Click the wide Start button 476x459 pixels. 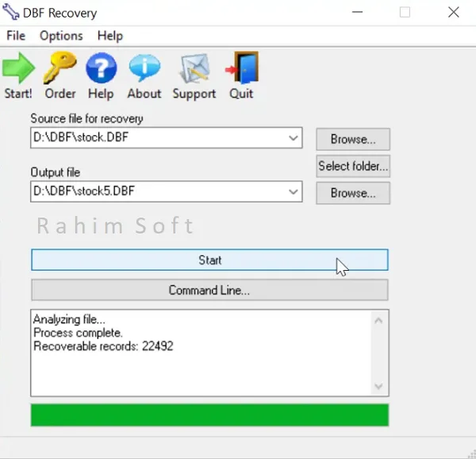tap(209, 260)
